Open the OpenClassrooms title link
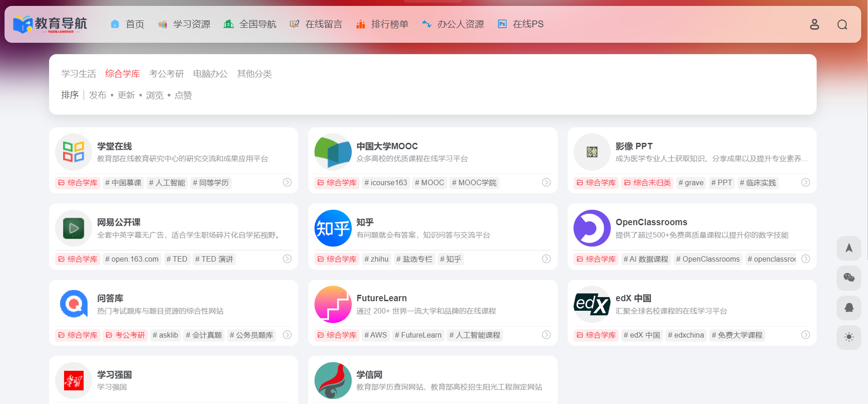This screenshot has height=404, width=868. [x=651, y=222]
